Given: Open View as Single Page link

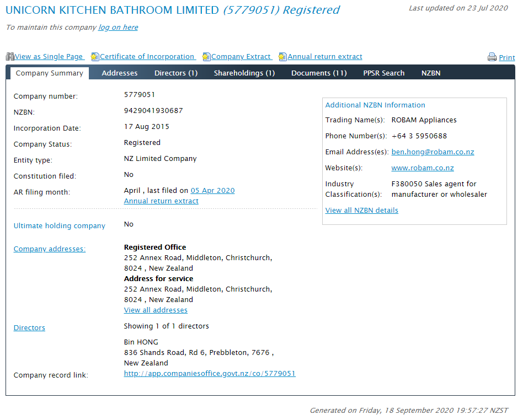Looking at the screenshot, I should (x=49, y=57).
